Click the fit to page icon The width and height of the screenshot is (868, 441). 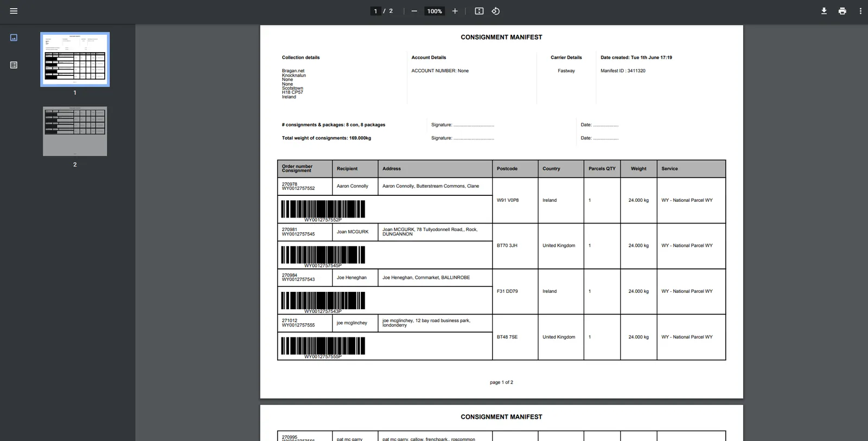pyautogui.click(x=479, y=11)
